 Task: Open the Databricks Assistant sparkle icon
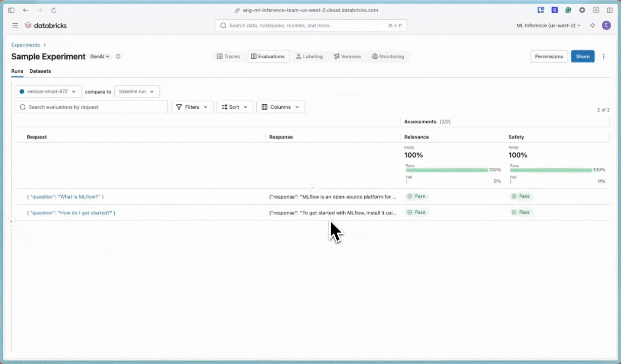pos(593,25)
